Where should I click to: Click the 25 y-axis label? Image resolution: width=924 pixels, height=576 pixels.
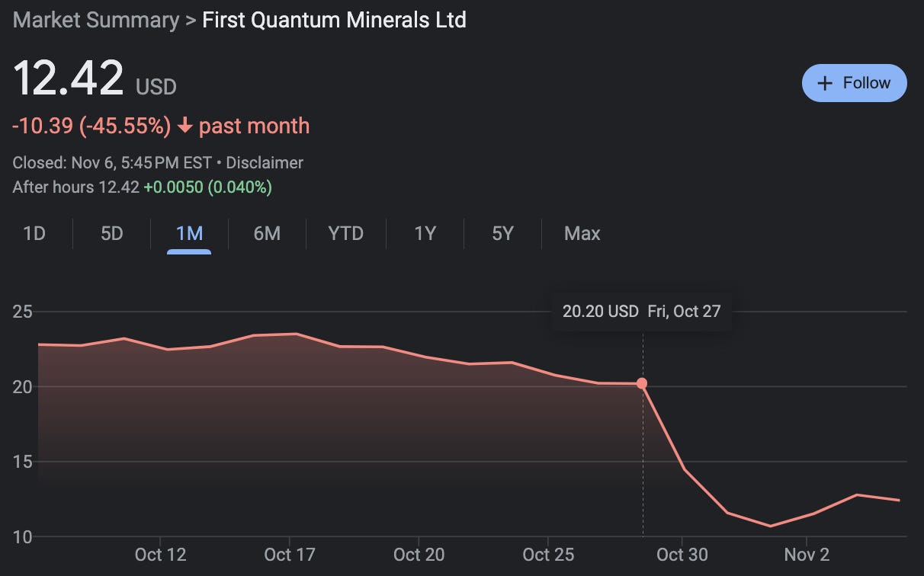click(24, 312)
